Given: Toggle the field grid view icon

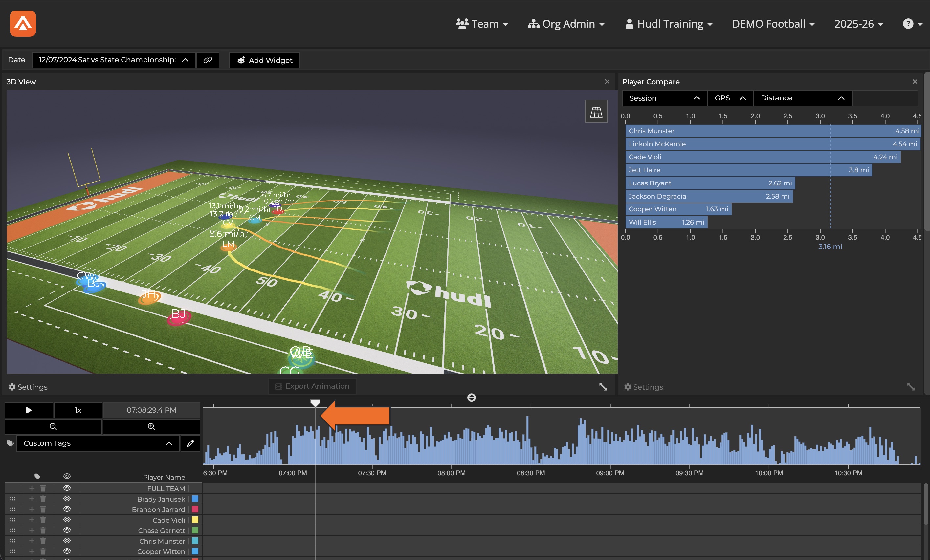Looking at the screenshot, I should (596, 111).
